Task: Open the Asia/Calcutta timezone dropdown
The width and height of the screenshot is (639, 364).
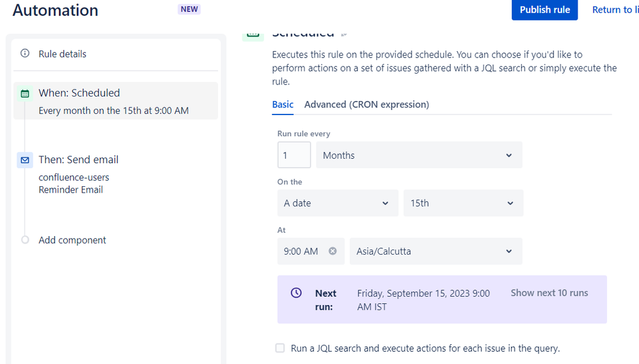Action: click(x=436, y=251)
